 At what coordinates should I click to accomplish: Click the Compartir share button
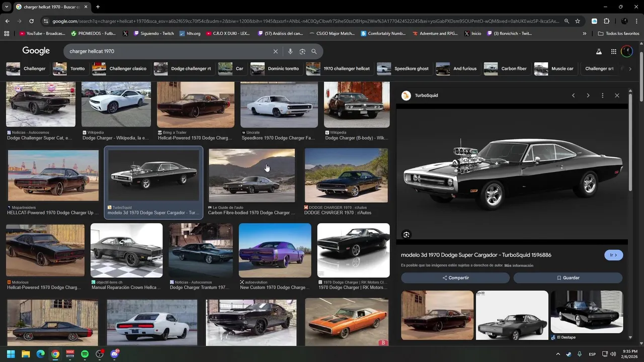[x=455, y=278]
